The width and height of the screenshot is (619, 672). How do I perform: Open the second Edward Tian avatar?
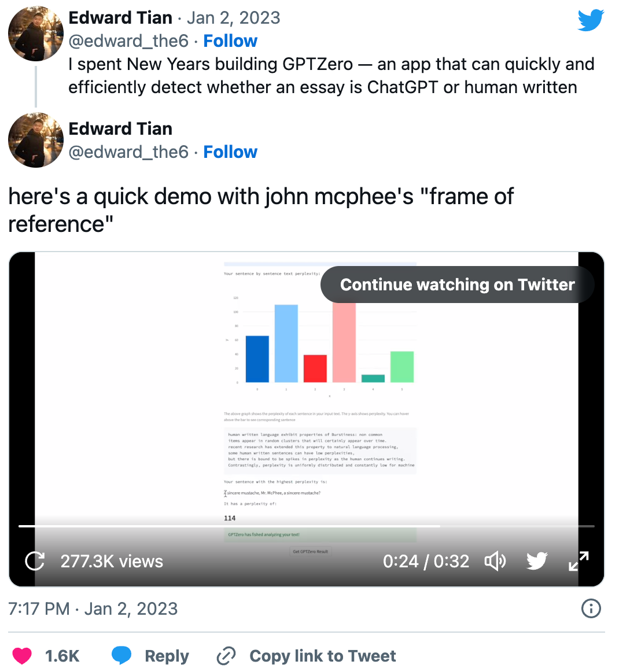click(36, 140)
